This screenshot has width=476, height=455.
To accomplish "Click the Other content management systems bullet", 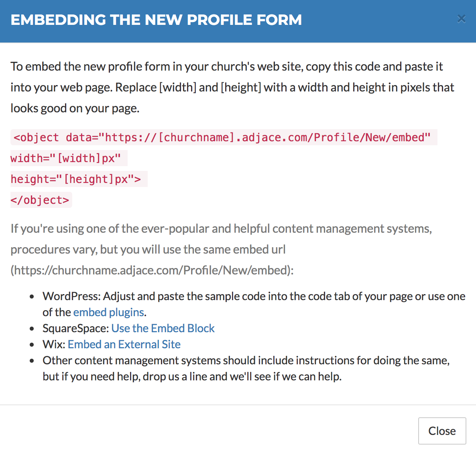I will [x=246, y=360].
